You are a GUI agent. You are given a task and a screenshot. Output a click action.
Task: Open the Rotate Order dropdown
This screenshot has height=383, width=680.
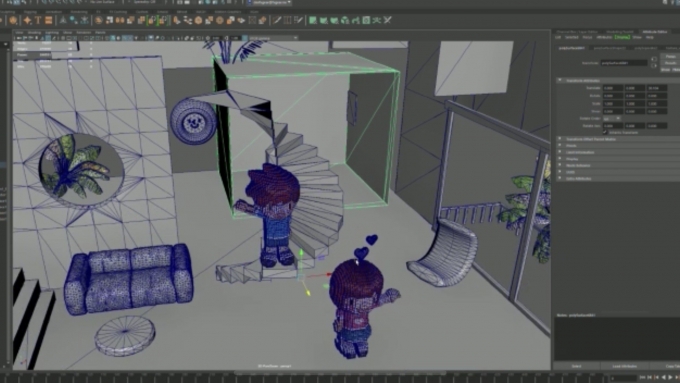coord(612,118)
